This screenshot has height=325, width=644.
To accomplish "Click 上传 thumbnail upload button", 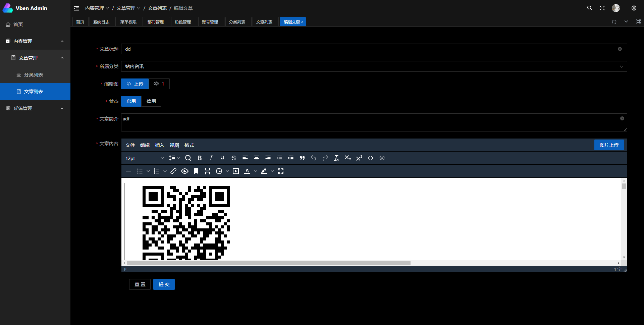I will pos(135,84).
